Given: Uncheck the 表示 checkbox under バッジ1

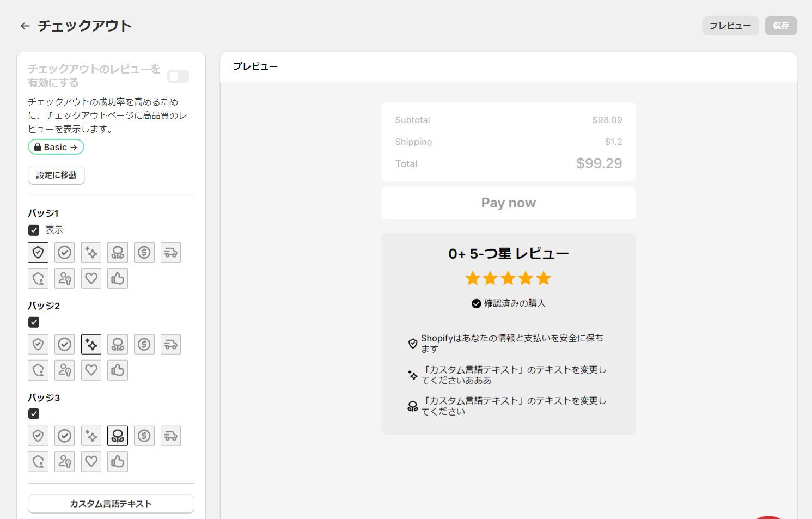Looking at the screenshot, I should point(34,230).
